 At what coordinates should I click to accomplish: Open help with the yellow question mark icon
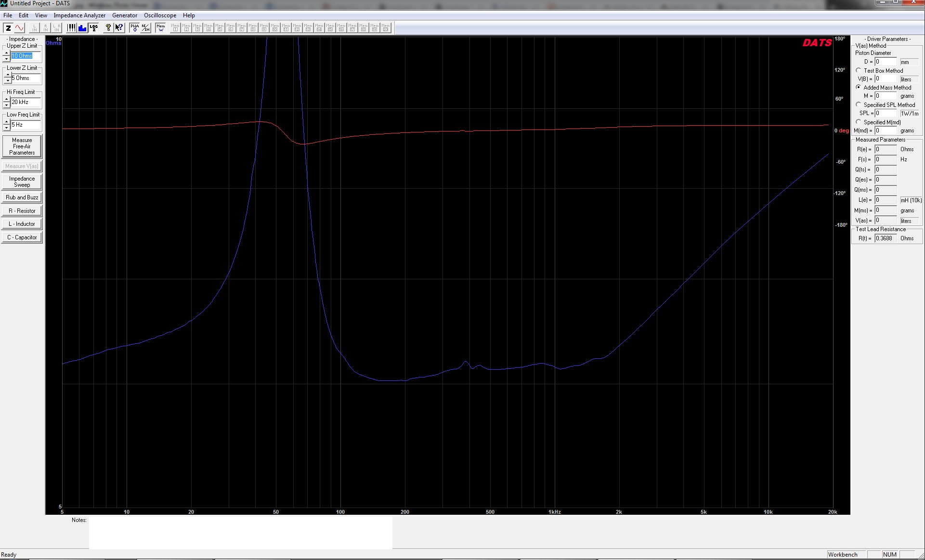pos(108,28)
